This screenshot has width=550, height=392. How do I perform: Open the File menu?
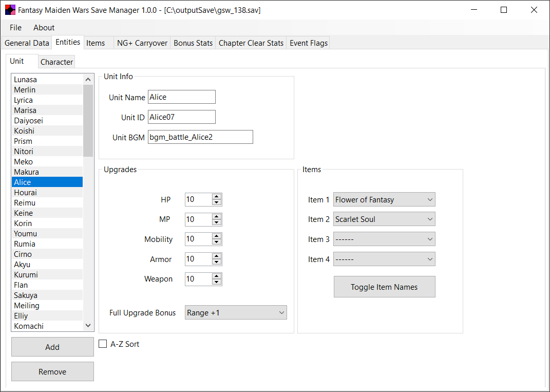pyautogui.click(x=15, y=28)
